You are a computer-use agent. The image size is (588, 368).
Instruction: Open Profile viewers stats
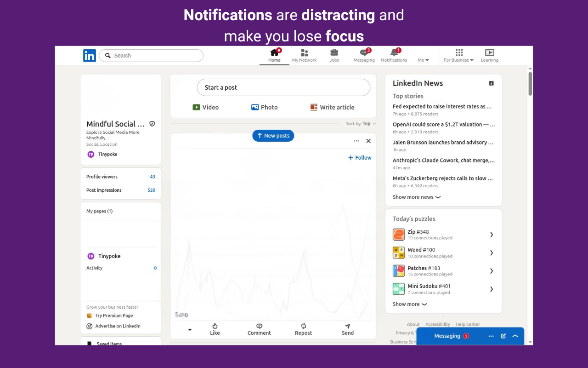point(121,177)
